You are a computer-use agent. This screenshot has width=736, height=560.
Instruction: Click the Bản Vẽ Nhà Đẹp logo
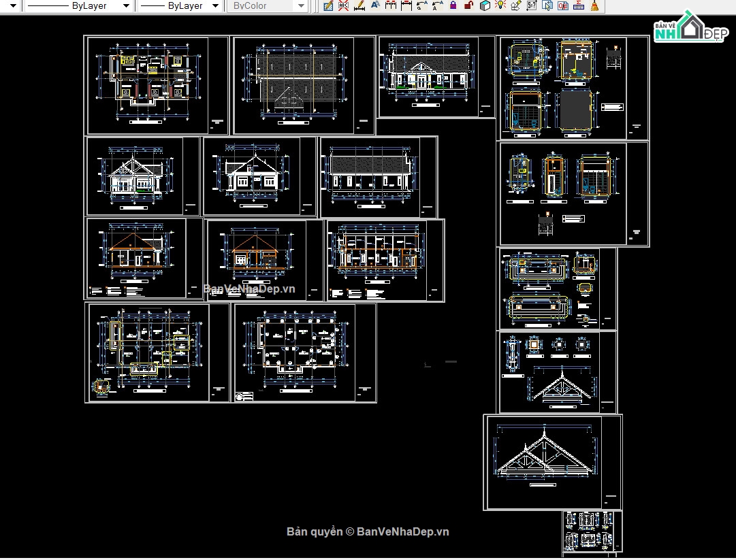[689, 29]
